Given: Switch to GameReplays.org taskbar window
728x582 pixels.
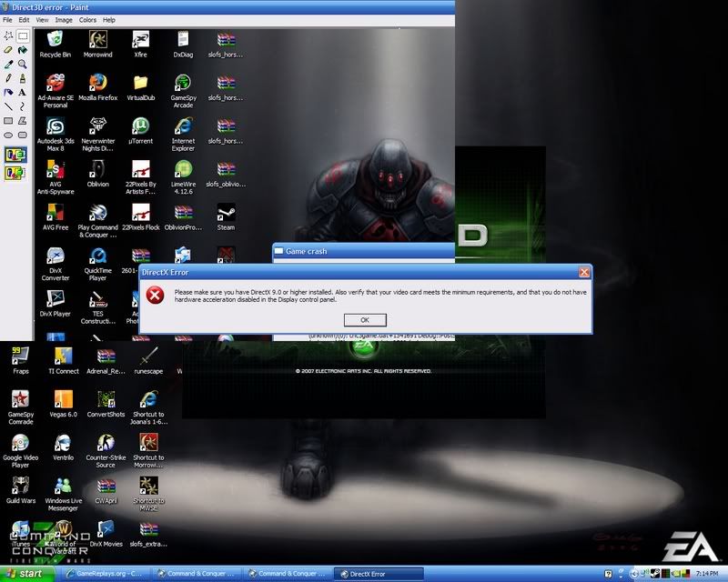Looking at the screenshot, I should (x=106, y=574).
